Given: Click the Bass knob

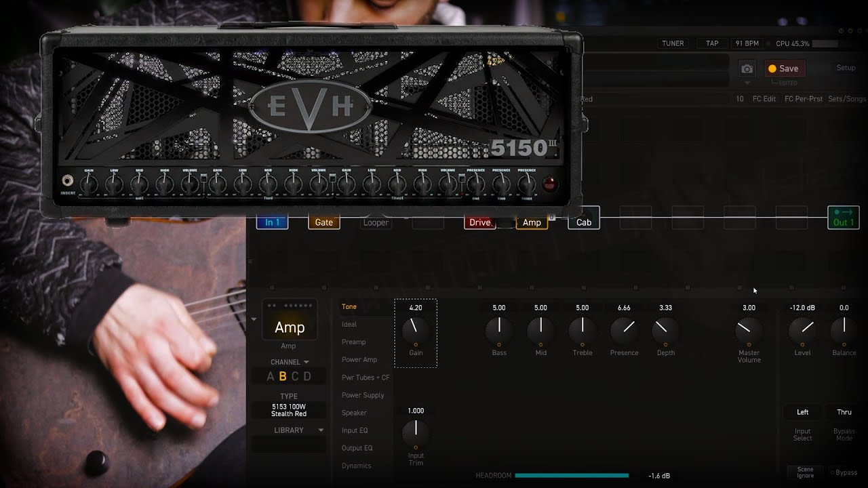Looking at the screenshot, I should (499, 330).
